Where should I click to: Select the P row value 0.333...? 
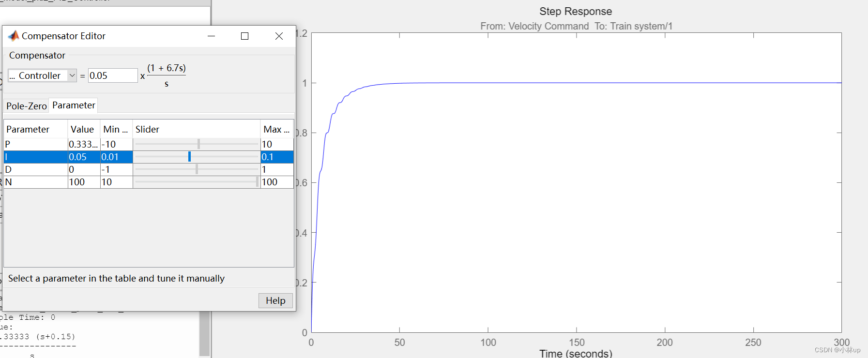(84, 144)
